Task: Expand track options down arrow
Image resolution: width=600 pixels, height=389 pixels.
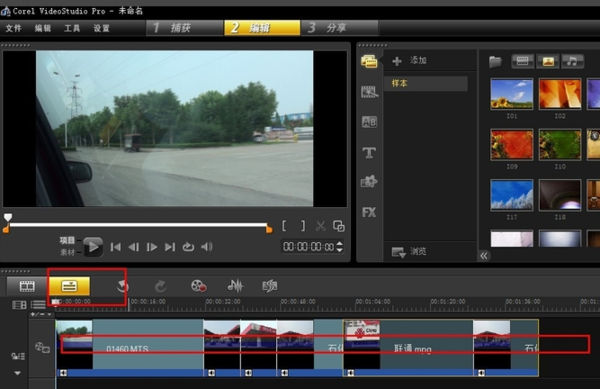Action: [x=18, y=373]
